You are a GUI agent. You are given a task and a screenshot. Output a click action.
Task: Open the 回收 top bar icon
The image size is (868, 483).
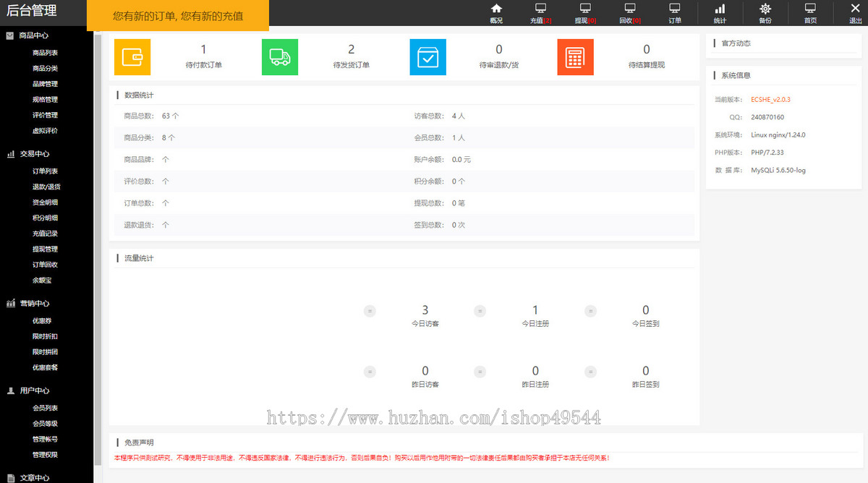pos(630,9)
